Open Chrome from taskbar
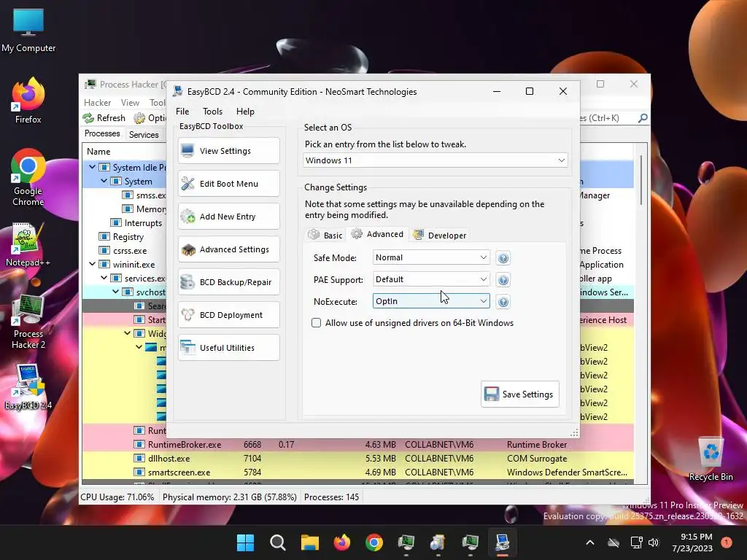This screenshot has width=747, height=560. click(x=374, y=542)
